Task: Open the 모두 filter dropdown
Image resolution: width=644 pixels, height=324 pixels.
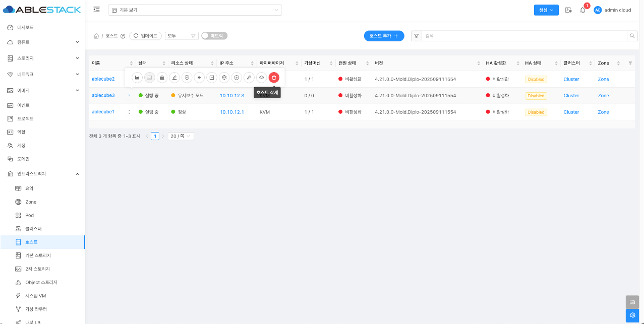Action: (x=182, y=36)
